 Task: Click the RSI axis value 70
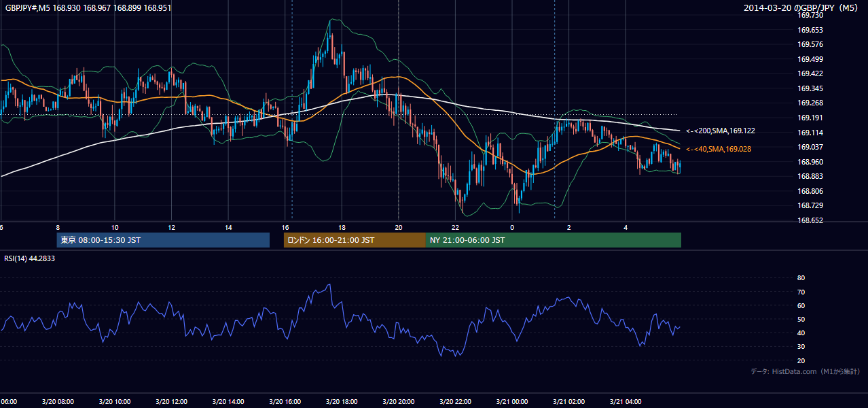tap(801, 292)
